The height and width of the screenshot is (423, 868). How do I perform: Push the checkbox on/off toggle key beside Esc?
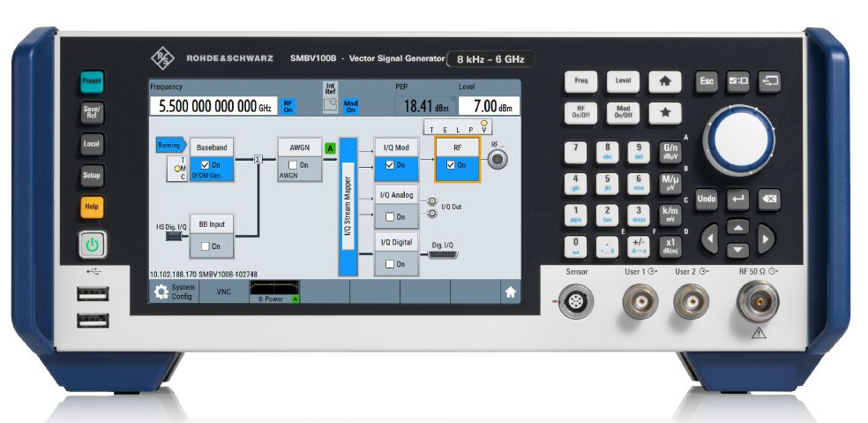pos(737,81)
